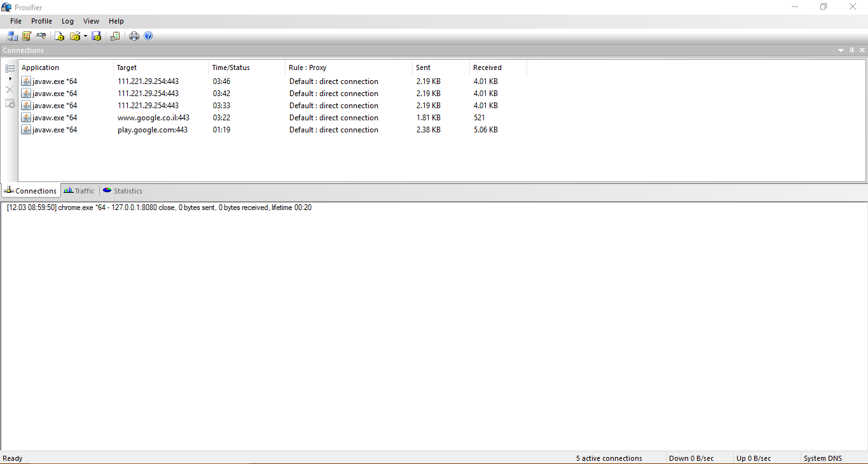Screen dimensions: 868x464
Task: Toggle connection list grouping in sidebar
Action: (10, 68)
